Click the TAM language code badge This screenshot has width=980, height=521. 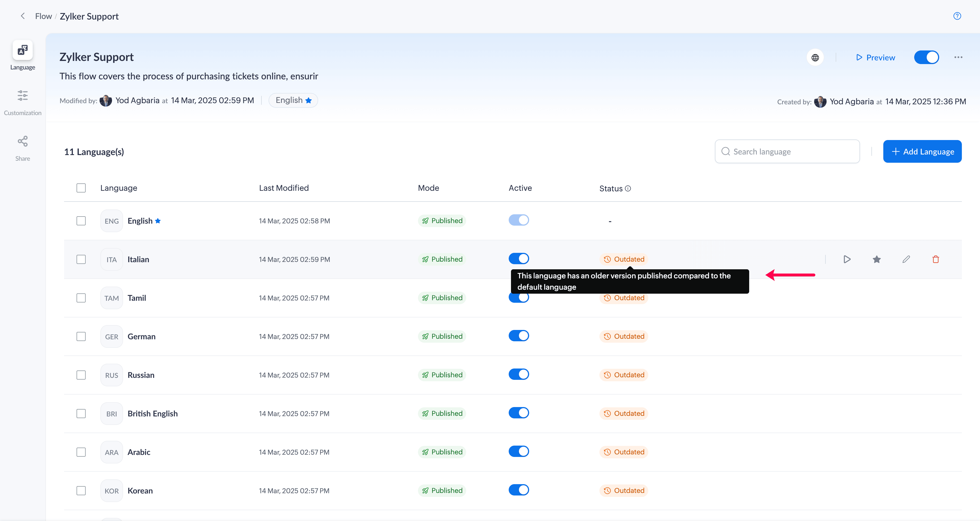tap(111, 298)
